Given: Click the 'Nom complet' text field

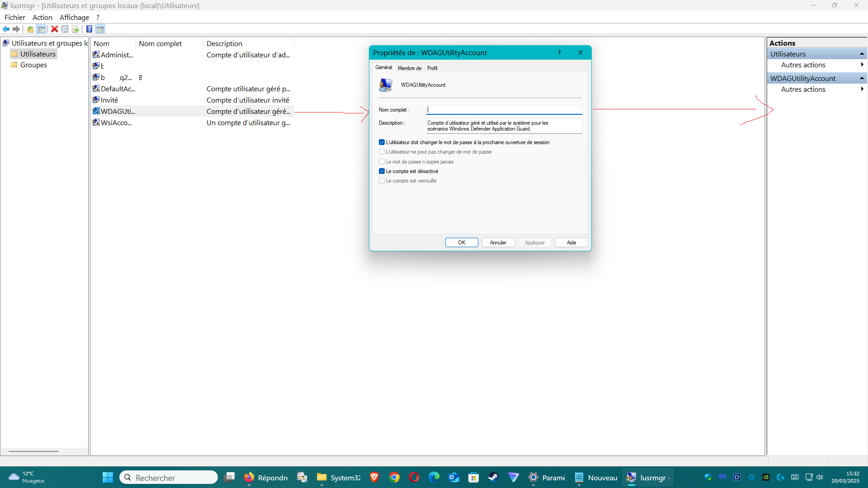Looking at the screenshot, I should click(x=504, y=110).
